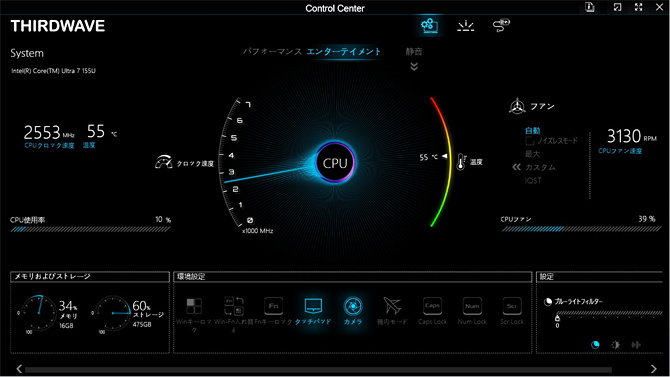Click the 設定 panel header
Screen dimensions: 670x377
[600, 277]
